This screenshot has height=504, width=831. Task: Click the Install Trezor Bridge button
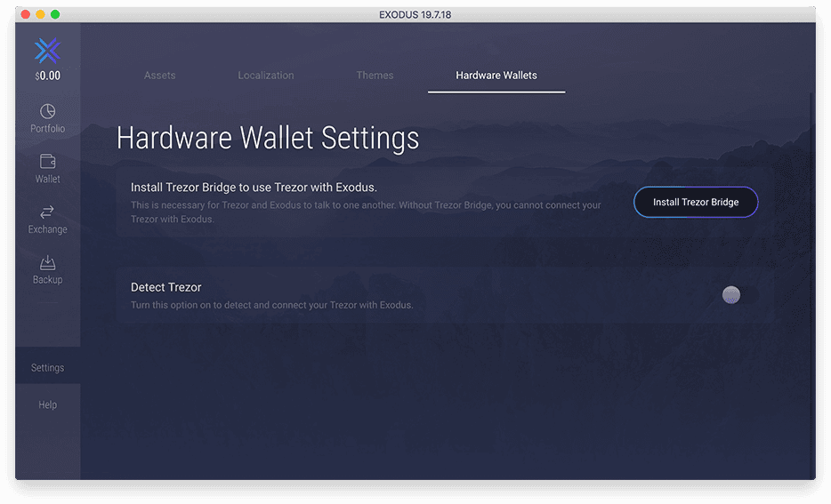tap(696, 202)
